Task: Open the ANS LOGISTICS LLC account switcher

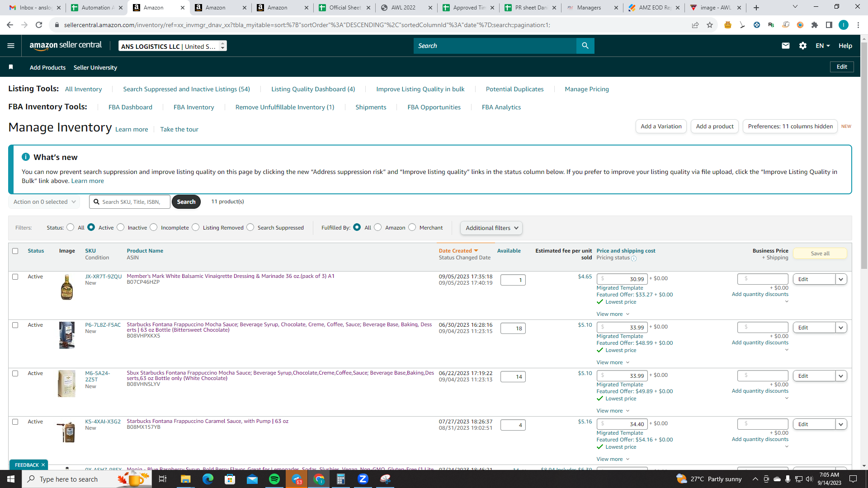Action: click(173, 46)
